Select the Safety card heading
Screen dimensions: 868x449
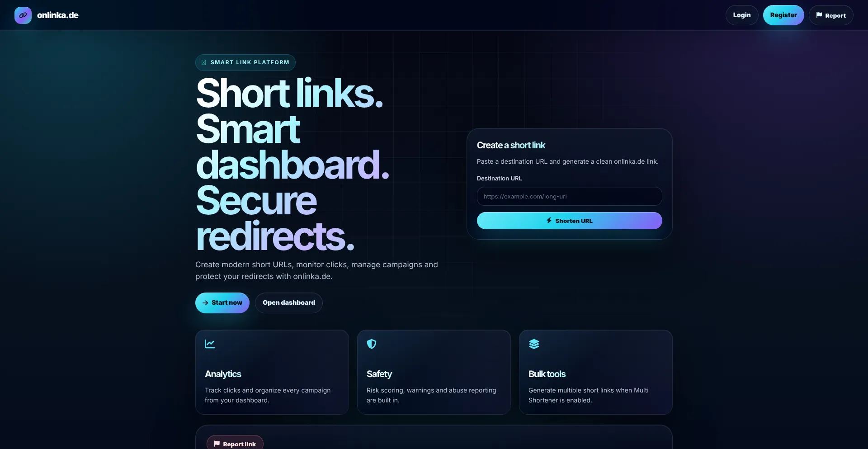[379, 374]
